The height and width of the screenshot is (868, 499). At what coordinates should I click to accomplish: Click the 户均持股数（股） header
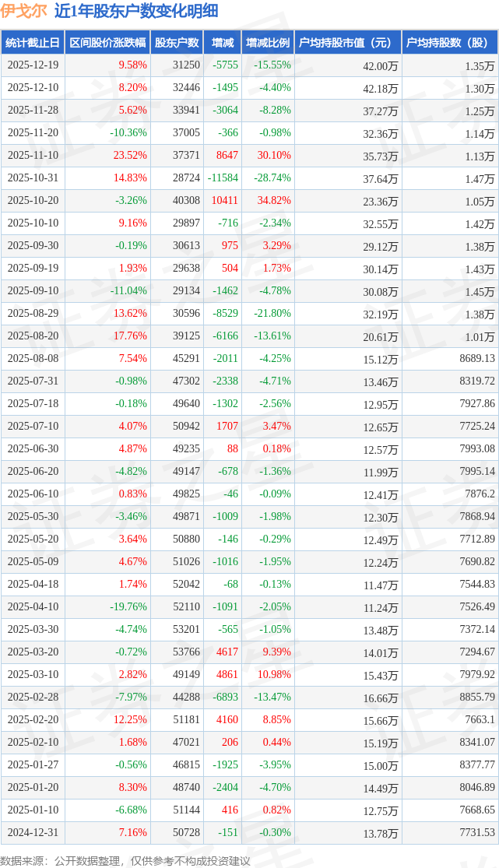pyautogui.click(x=451, y=43)
